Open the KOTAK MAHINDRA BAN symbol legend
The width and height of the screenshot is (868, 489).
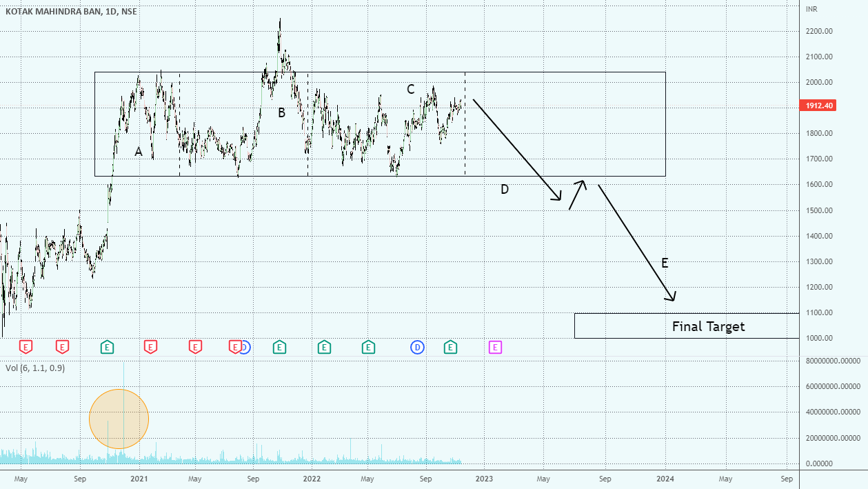coord(52,11)
